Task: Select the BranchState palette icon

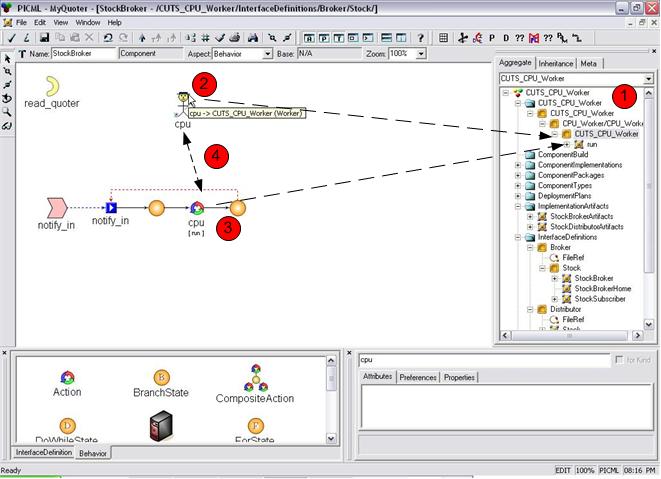Action: [x=161, y=376]
